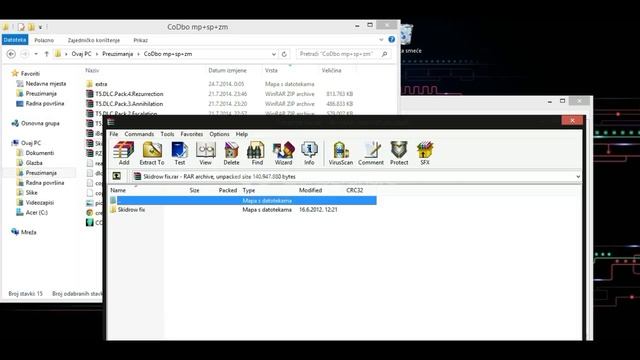Click Explorer forward navigation arrow
640x360 pixels.
(x=24, y=54)
